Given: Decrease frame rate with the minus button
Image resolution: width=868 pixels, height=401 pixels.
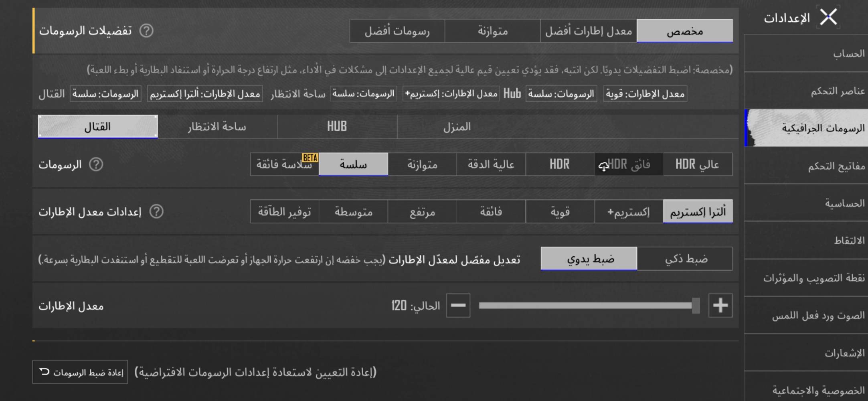Looking at the screenshot, I should click(x=458, y=306).
